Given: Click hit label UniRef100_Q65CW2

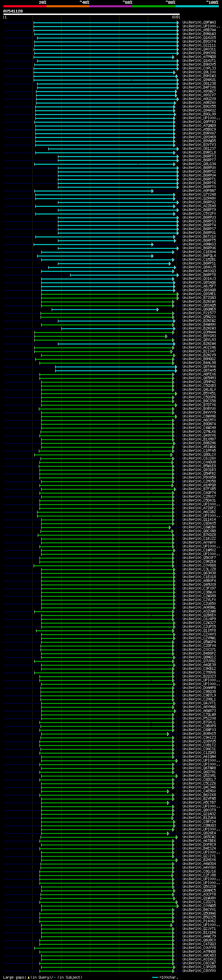Looking at the screenshot, I should point(199,837).
